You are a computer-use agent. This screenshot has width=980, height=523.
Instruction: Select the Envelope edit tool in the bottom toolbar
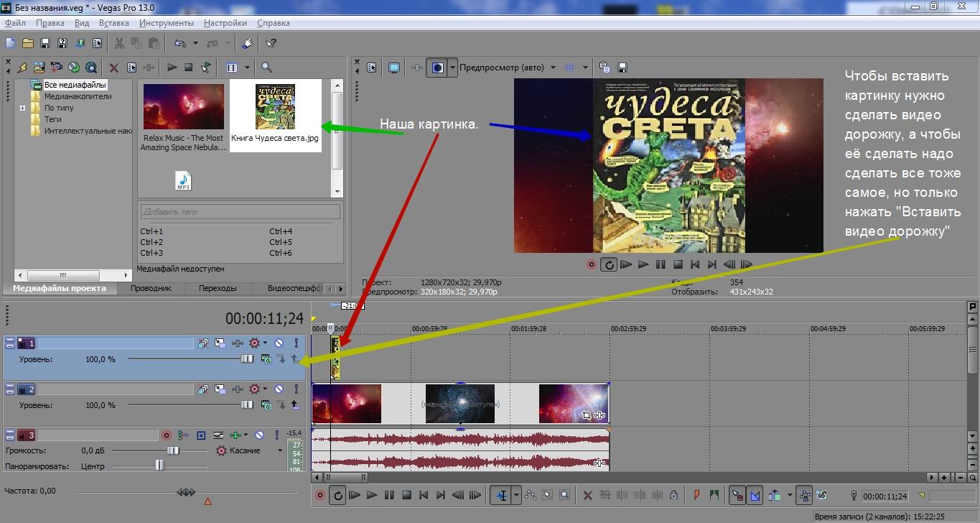coord(531,495)
